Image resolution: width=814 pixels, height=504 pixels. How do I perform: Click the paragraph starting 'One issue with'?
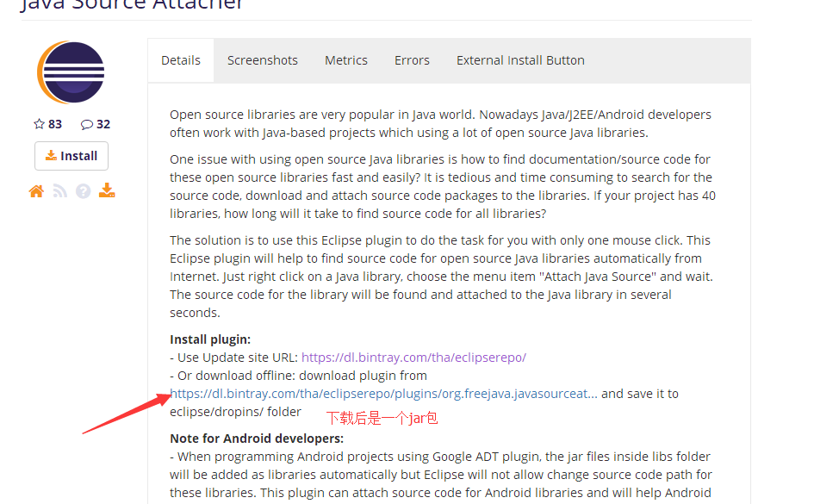tap(442, 186)
